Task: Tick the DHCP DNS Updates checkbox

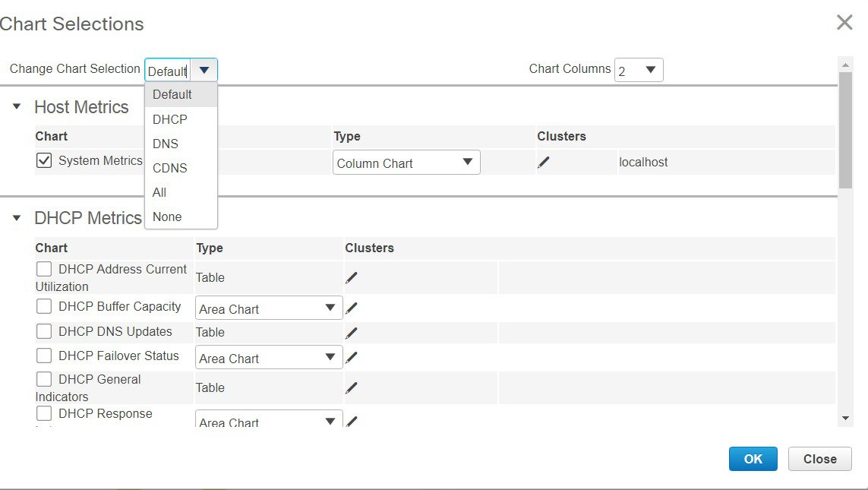Action: click(x=45, y=331)
